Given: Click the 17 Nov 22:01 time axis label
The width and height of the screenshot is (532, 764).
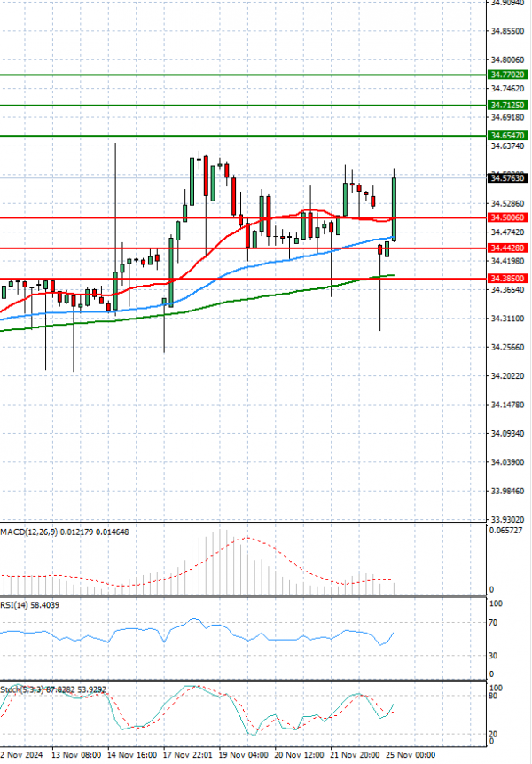Looking at the screenshot, I should [x=188, y=755].
